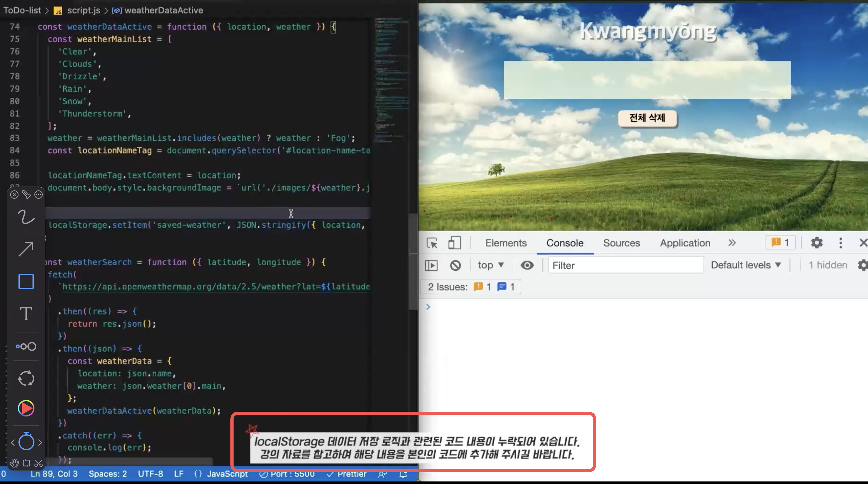Image resolution: width=868 pixels, height=484 pixels.
Task: Switch to the Sources tab
Action: pyautogui.click(x=621, y=243)
